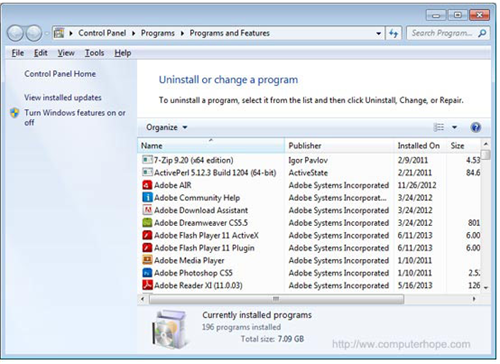Expand the address bar history dropdown

click(x=378, y=33)
